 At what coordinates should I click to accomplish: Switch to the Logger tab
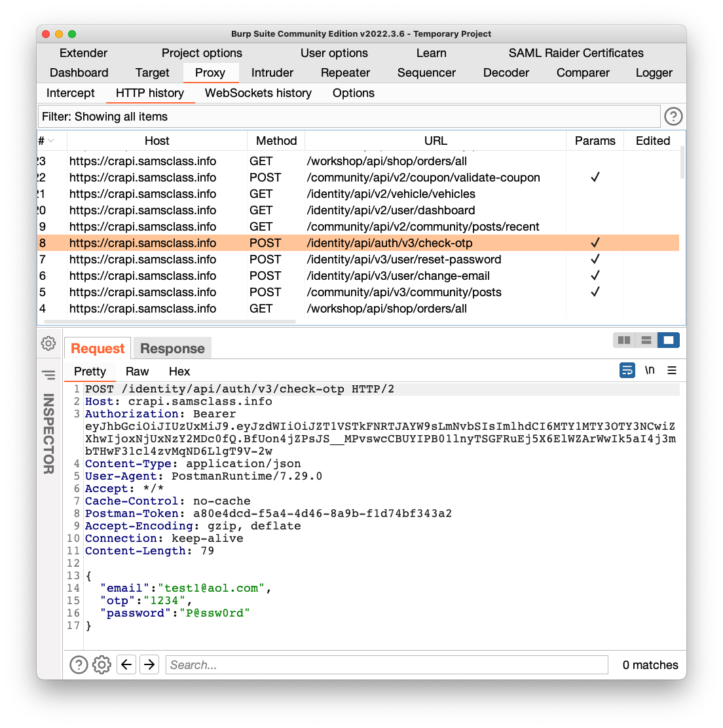(654, 73)
